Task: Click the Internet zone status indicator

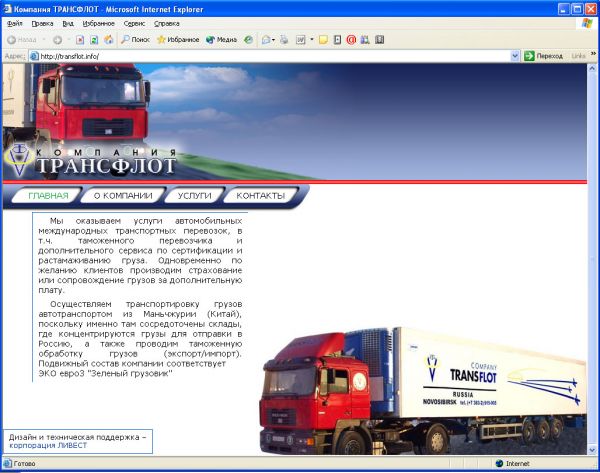Action: click(x=512, y=463)
